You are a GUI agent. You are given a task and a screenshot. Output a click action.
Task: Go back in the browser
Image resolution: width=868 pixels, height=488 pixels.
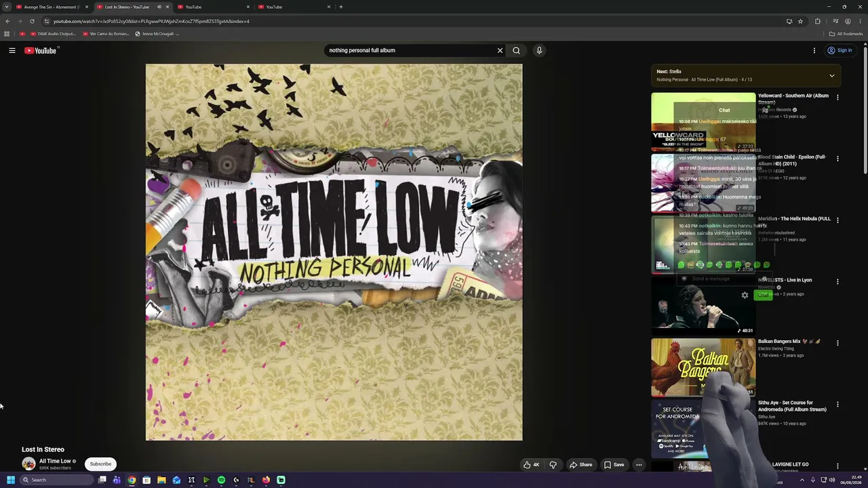(7, 21)
